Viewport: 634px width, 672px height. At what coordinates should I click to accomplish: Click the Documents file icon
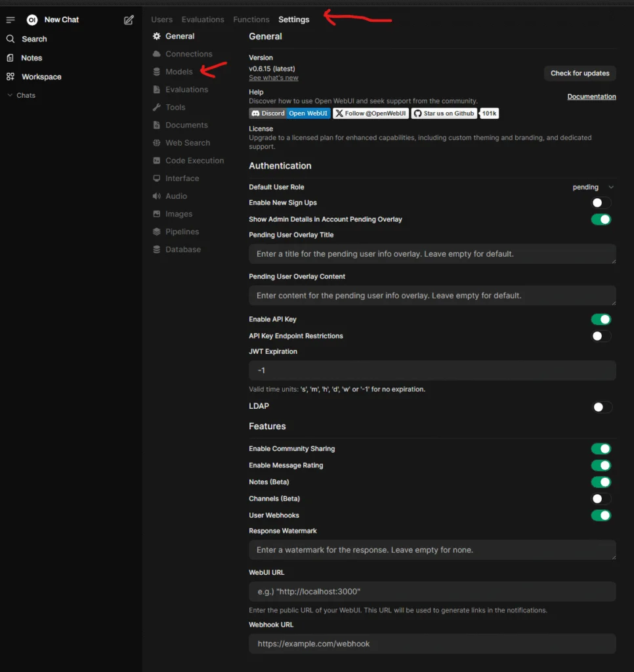click(157, 125)
